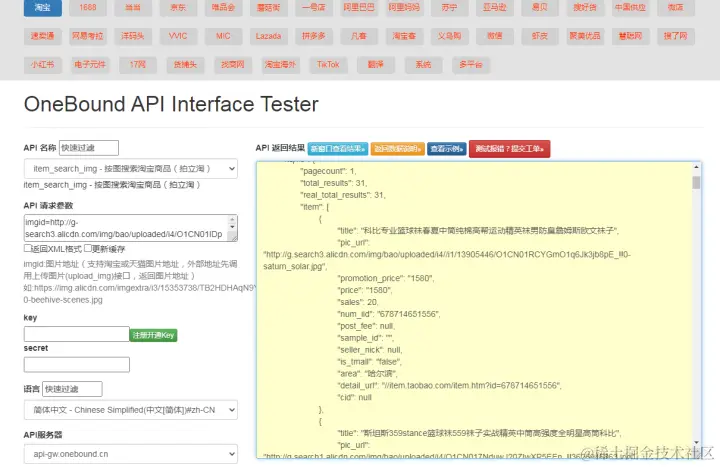Click the parameters textarea scroll down arrow

pos(233,227)
